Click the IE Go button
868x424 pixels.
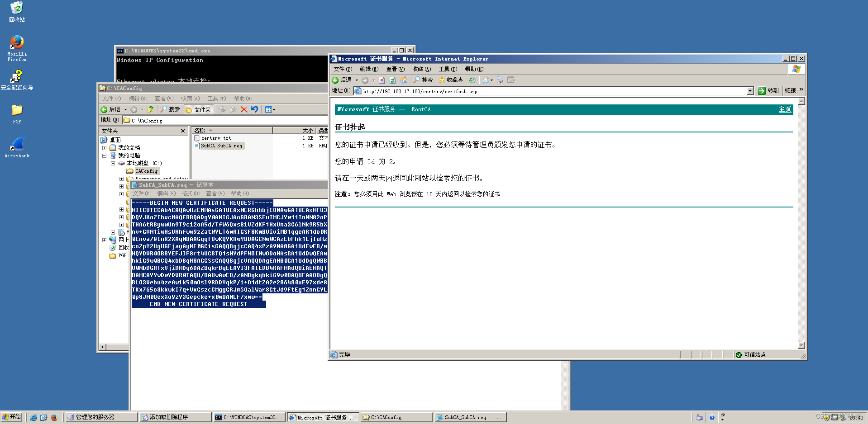[768, 91]
